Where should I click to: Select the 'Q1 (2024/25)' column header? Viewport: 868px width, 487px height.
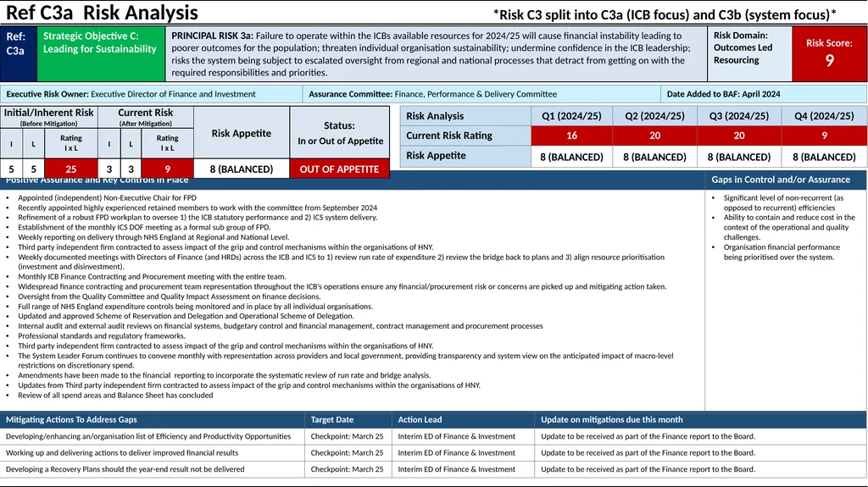click(x=571, y=116)
